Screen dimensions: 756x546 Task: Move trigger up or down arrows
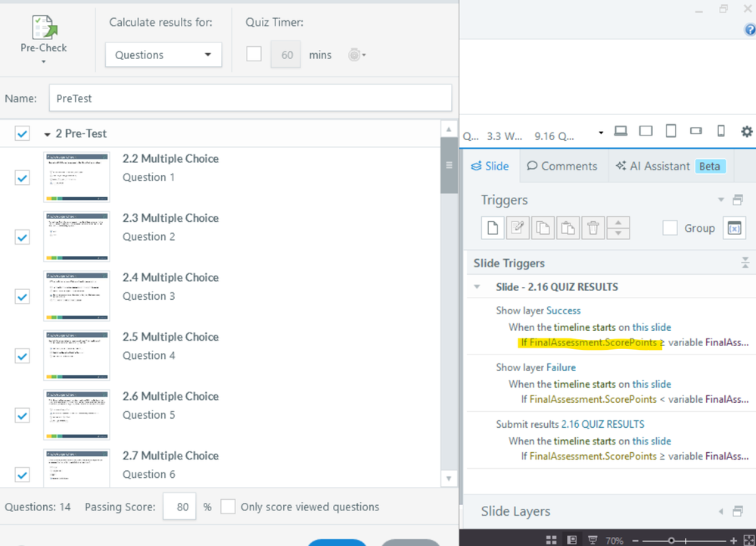click(618, 228)
